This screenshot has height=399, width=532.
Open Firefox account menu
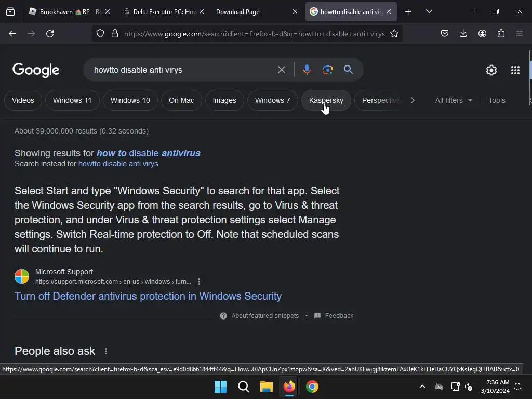pyautogui.click(x=482, y=34)
